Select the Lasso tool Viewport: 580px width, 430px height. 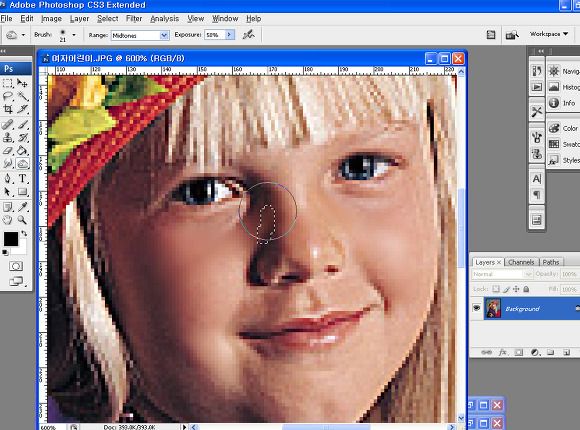point(8,96)
